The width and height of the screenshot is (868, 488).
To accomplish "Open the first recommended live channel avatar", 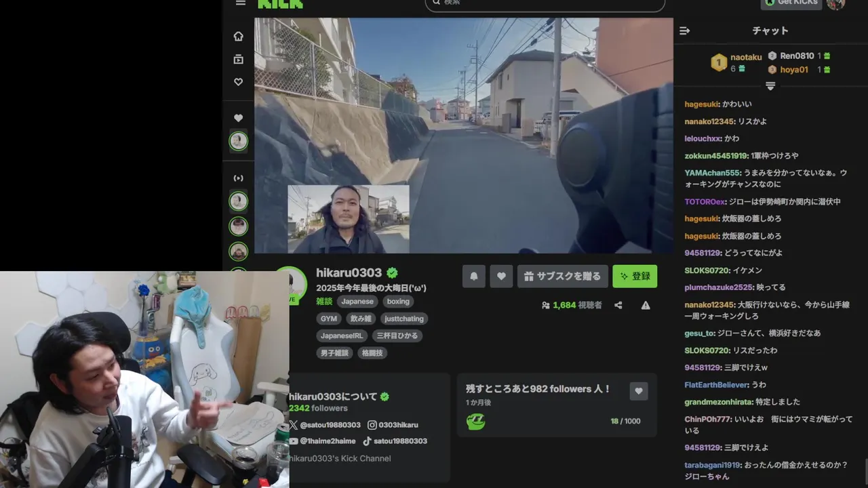I will click(x=238, y=201).
